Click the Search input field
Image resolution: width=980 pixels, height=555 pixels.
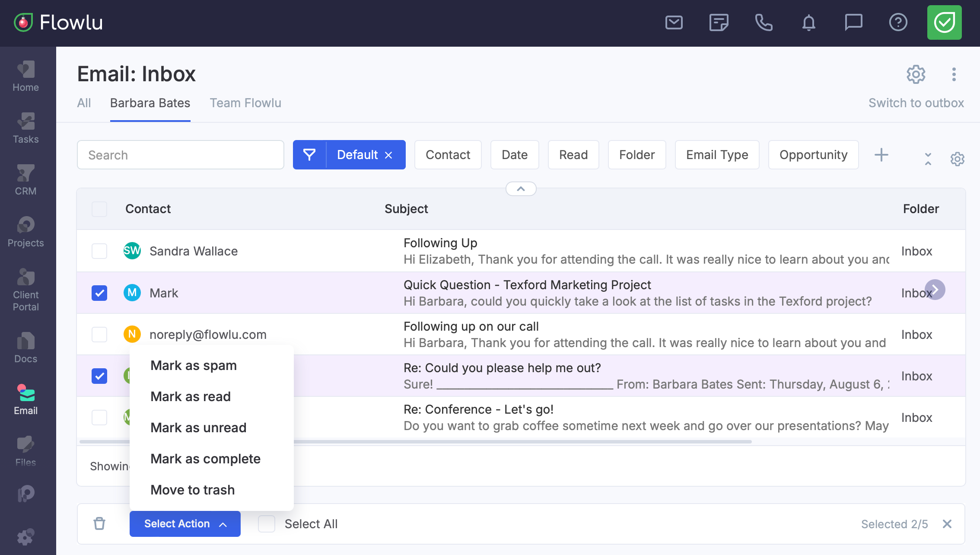(x=180, y=155)
